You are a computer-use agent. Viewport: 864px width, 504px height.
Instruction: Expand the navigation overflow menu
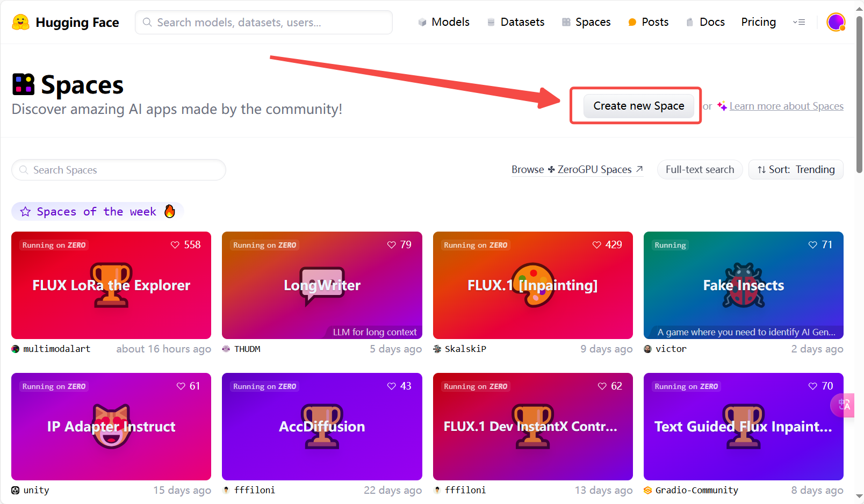(799, 22)
